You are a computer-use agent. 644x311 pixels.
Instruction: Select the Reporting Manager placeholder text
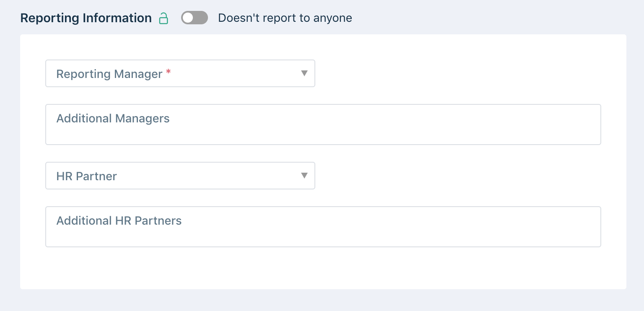click(x=109, y=74)
